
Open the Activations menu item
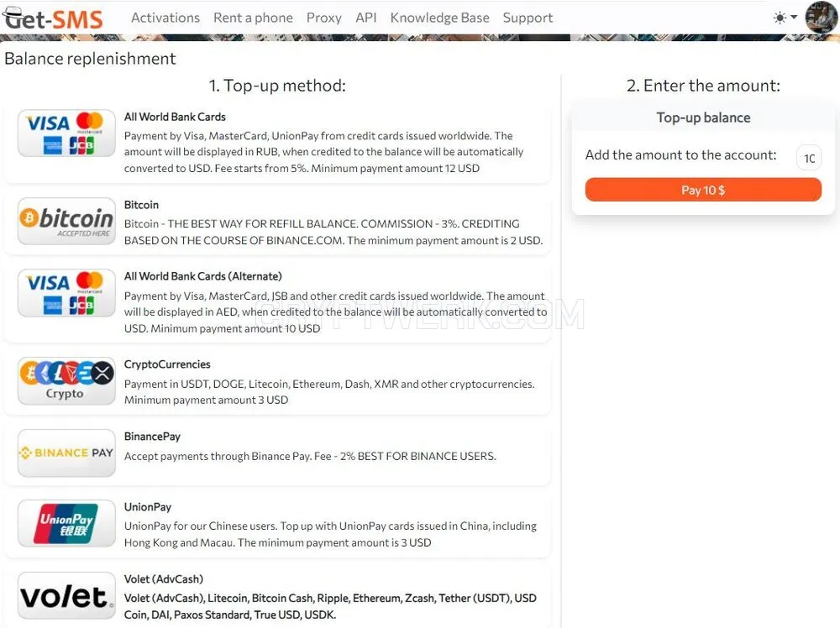(x=165, y=18)
